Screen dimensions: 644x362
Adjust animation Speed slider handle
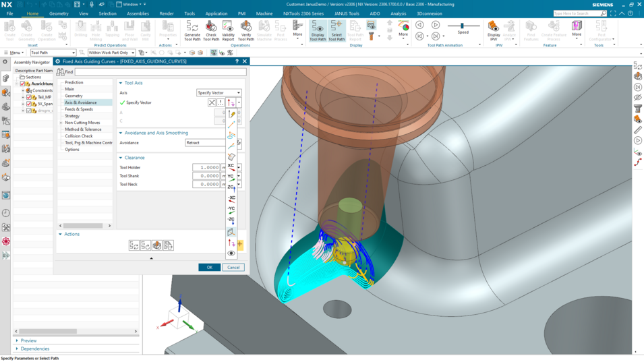(x=462, y=26)
